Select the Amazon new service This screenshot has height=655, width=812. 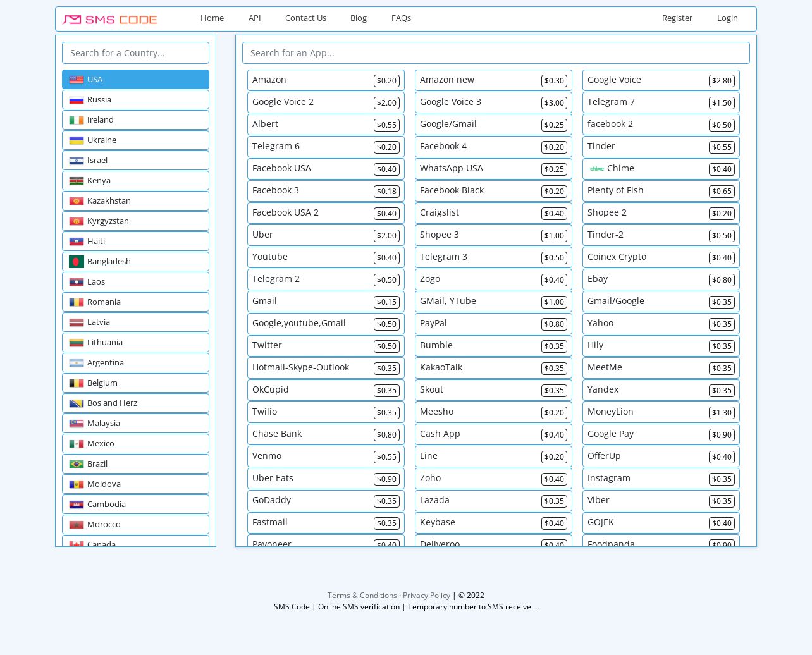click(493, 80)
